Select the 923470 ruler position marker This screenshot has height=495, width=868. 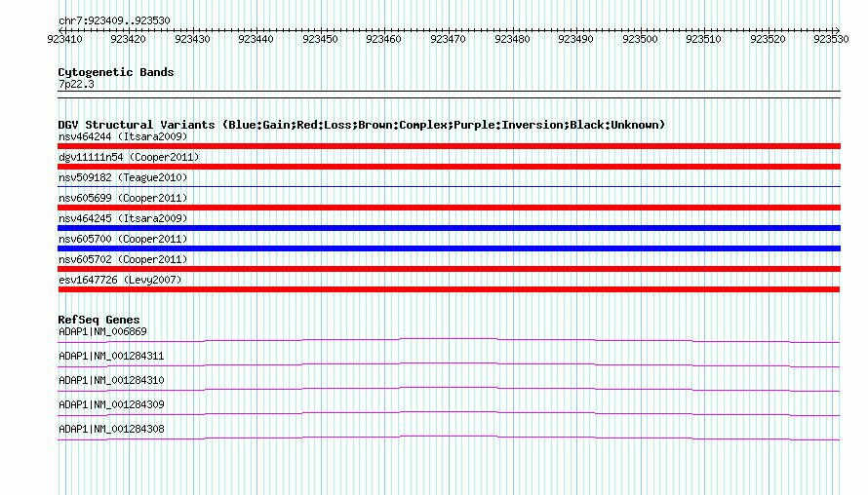tap(448, 39)
